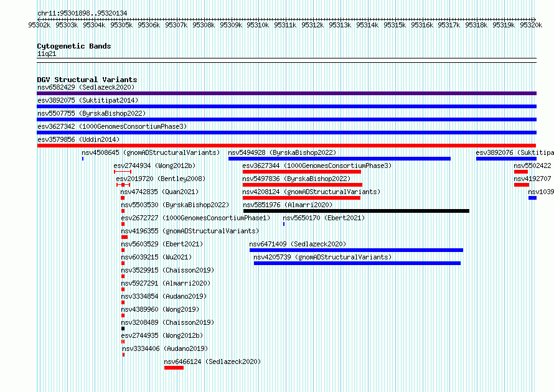Viewport: 554px width, 392px height.
Task: Open esv3627344 (1000GenomesConsortiumPhase3) label
Action: (317, 166)
